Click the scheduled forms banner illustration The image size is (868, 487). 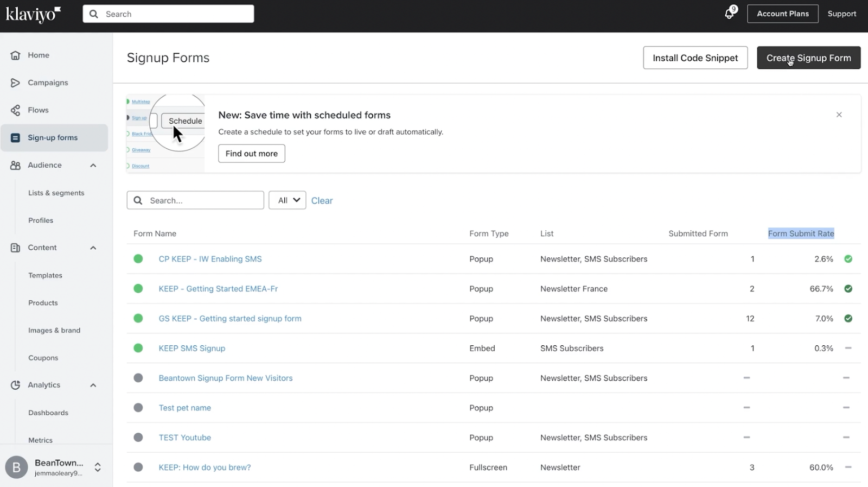165,134
